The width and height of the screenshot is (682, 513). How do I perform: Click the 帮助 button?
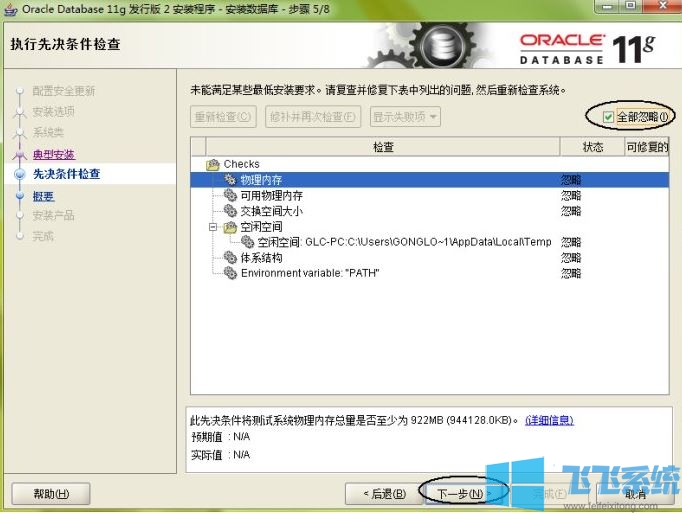51,494
